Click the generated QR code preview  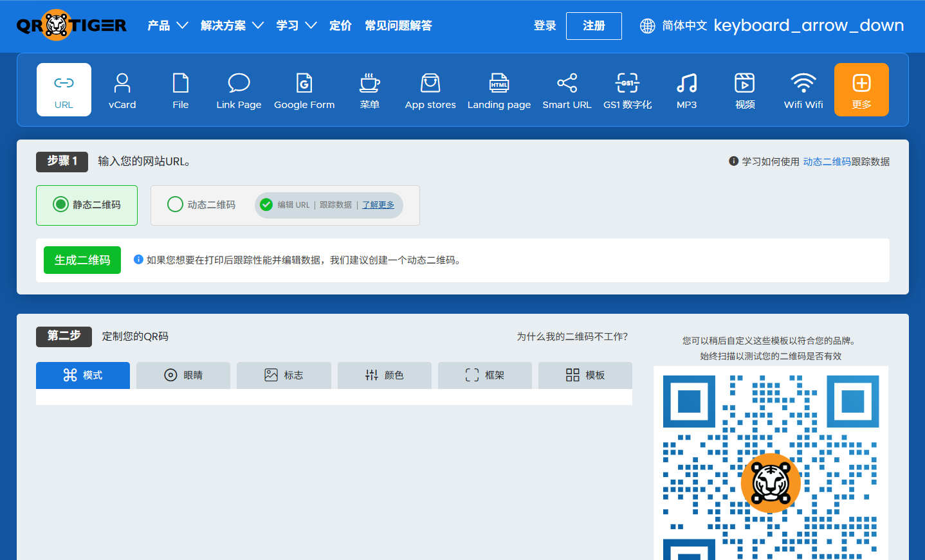(771, 463)
